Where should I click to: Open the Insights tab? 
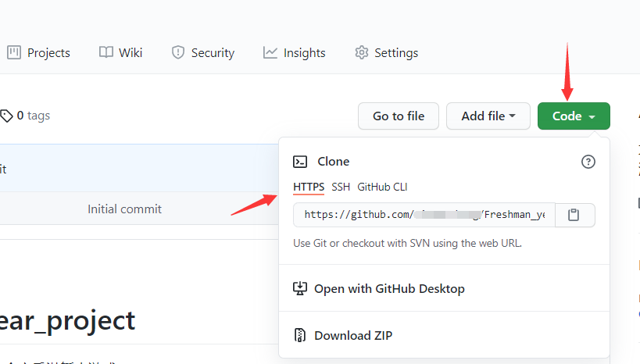pos(294,52)
